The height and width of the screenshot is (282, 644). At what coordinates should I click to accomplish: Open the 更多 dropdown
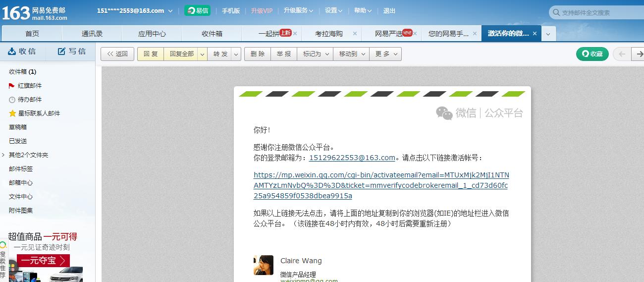(385, 54)
